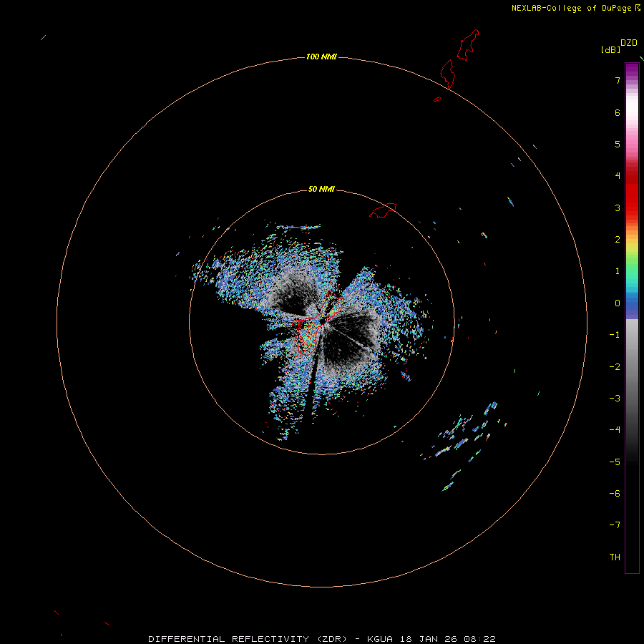Click the -5 dB tick label on the color scale
The height and width of the screenshot is (644, 644).
pyautogui.click(x=615, y=462)
